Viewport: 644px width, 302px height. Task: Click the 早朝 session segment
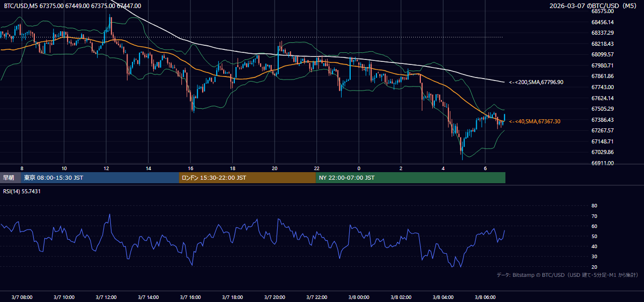tap(11, 178)
